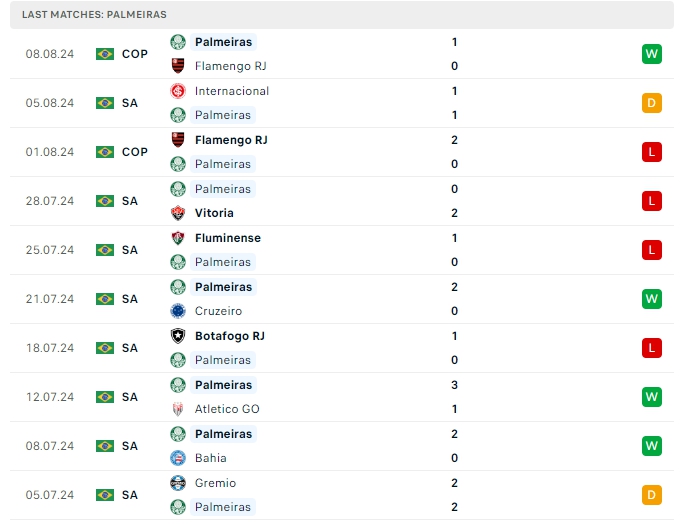Click the Cruzeiro club crest icon

click(178, 311)
